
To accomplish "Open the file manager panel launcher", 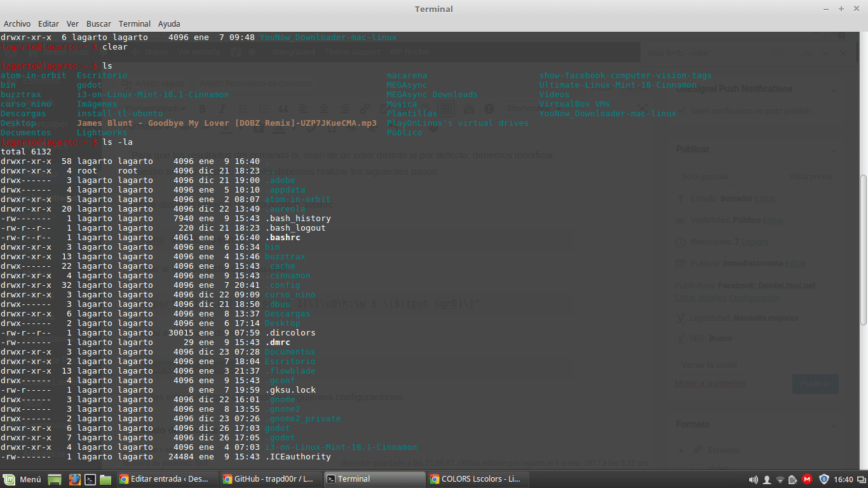I will coord(105,479).
